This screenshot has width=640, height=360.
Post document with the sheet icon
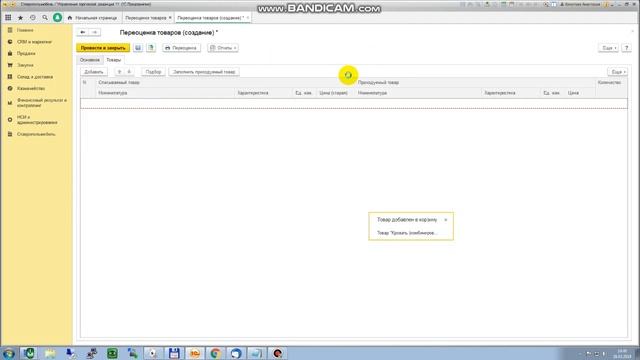(151, 48)
